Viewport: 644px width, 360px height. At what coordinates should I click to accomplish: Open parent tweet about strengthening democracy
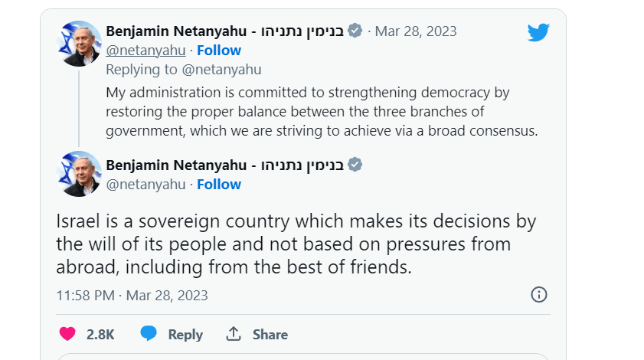(322, 112)
